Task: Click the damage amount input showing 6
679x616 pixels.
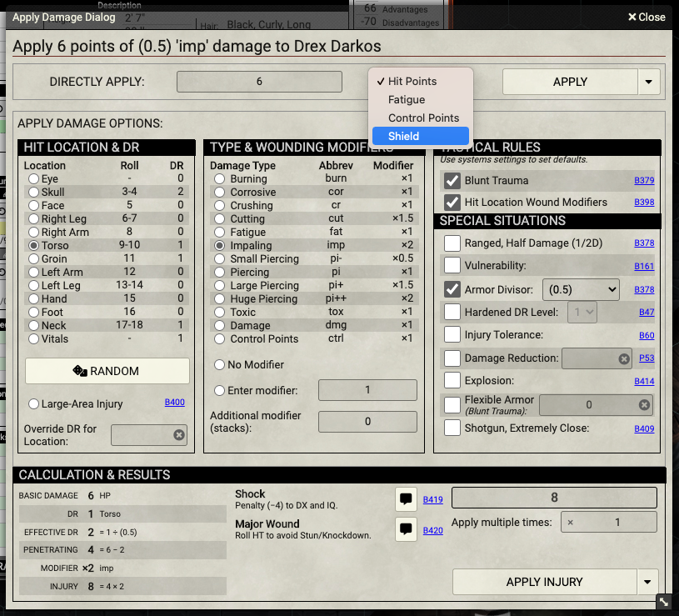Action: tap(258, 82)
